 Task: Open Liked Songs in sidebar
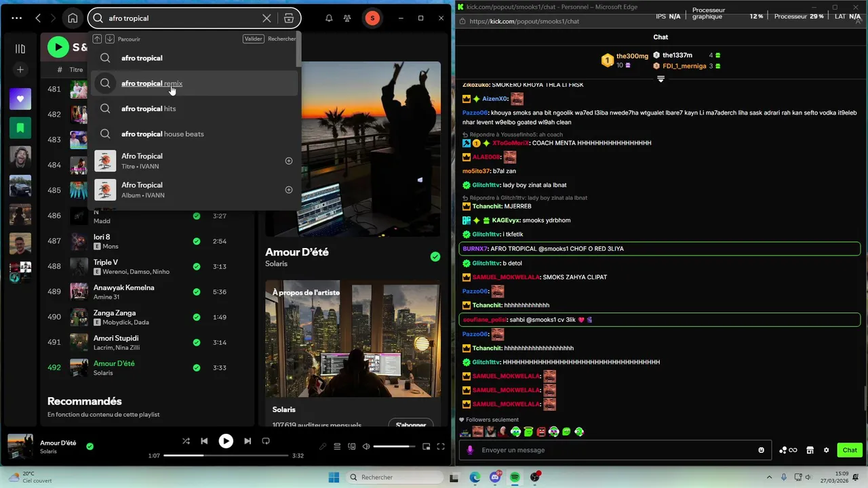point(20,99)
